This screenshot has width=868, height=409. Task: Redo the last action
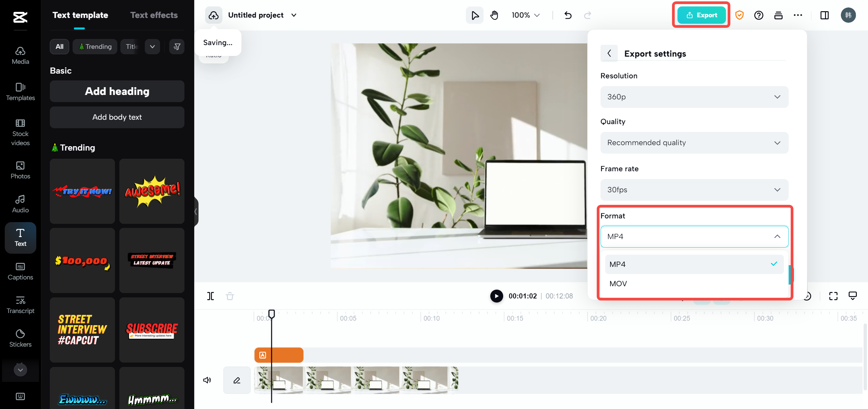click(588, 15)
